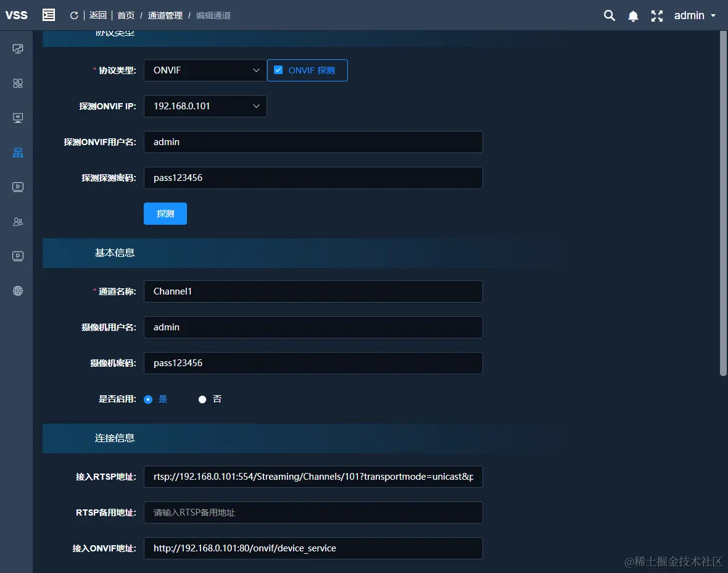The image size is (728, 573).
Task: Go back via 返回 link
Action: click(98, 15)
